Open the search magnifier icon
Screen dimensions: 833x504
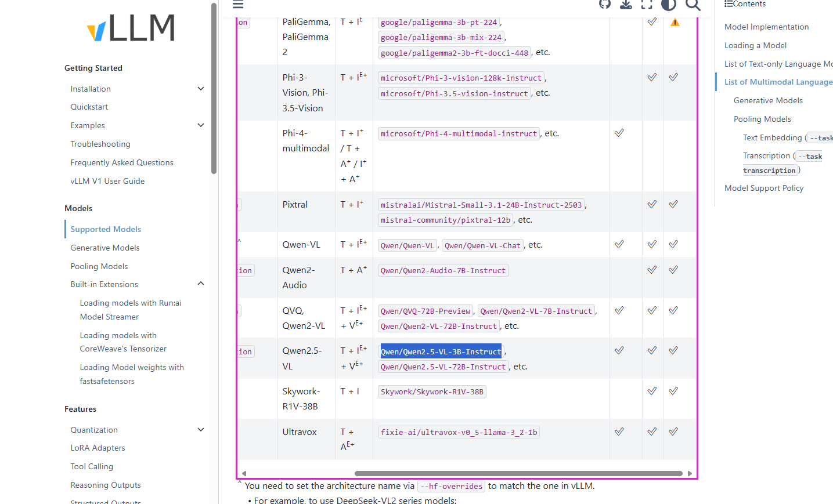point(693,5)
